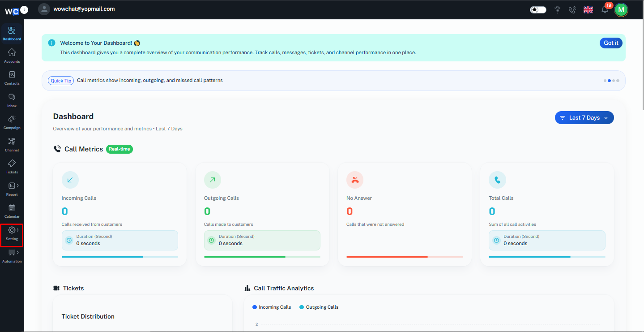Screen dimensions: 644x332
Task: Open the Channel section
Action: point(12,145)
